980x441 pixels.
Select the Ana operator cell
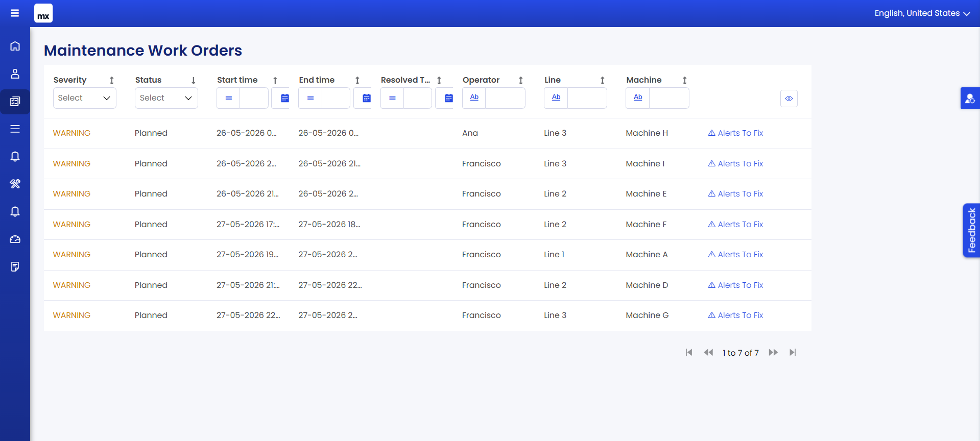click(470, 133)
